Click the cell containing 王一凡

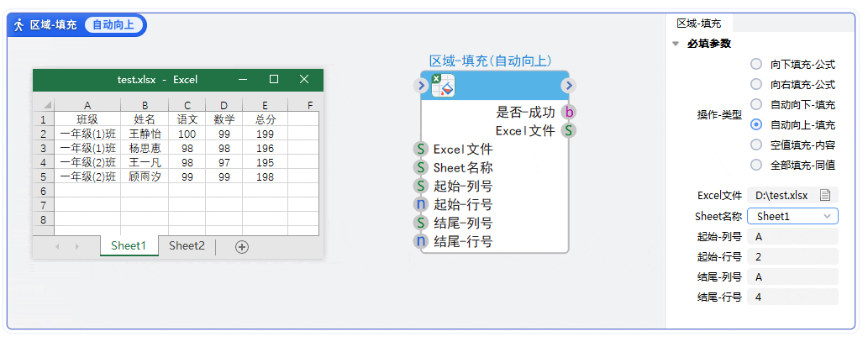tap(145, 162)
